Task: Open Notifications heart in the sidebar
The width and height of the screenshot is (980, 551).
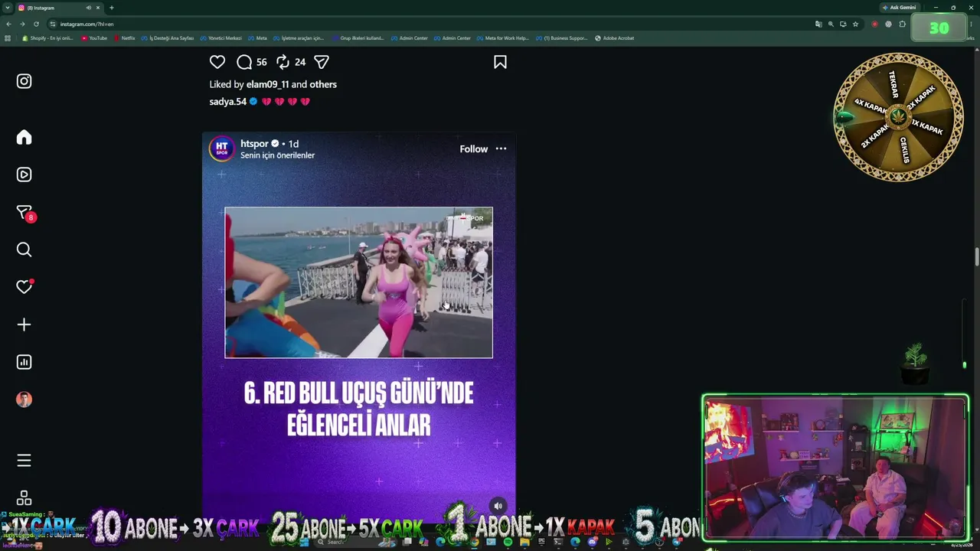Action: pyautogui.click(x=24, y=286)
